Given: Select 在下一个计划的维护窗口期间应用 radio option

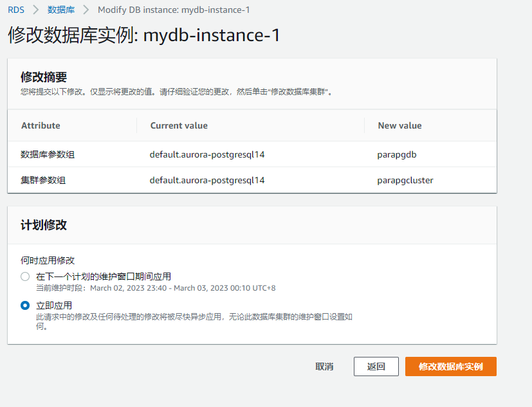Looking at the screenshot, I should click(25, 276).
